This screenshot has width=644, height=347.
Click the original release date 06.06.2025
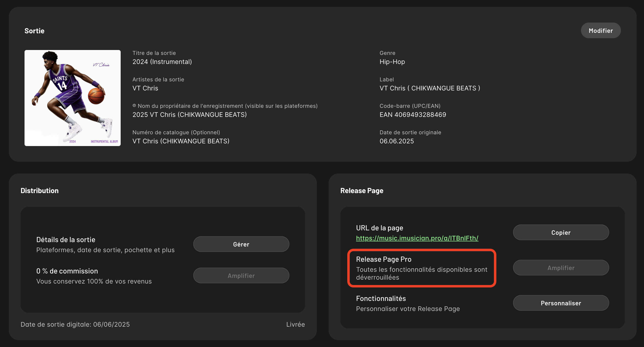point(397,141)
